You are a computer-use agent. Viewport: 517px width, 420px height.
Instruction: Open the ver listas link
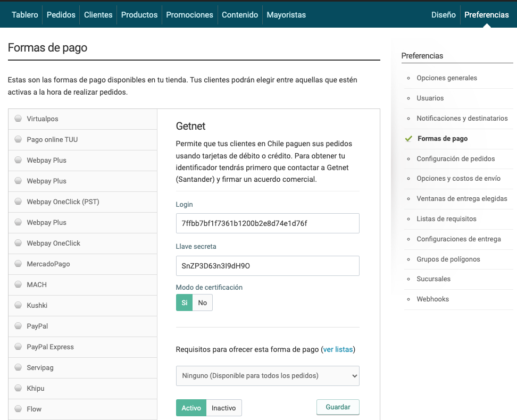338,350
